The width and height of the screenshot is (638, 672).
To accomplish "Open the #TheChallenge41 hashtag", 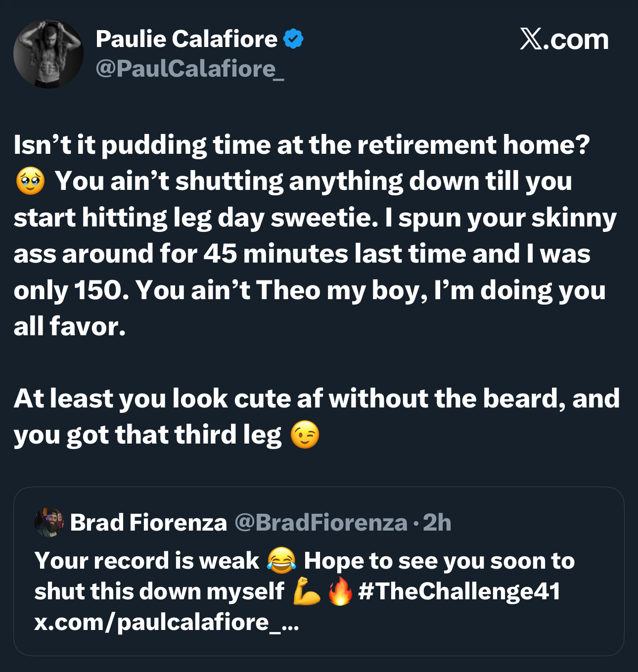I will [x=459, y=591].
